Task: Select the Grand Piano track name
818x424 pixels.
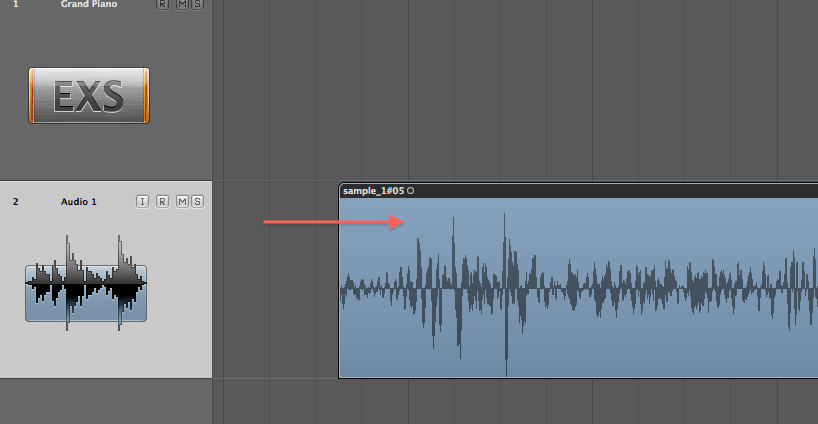Action: point(89,5)
